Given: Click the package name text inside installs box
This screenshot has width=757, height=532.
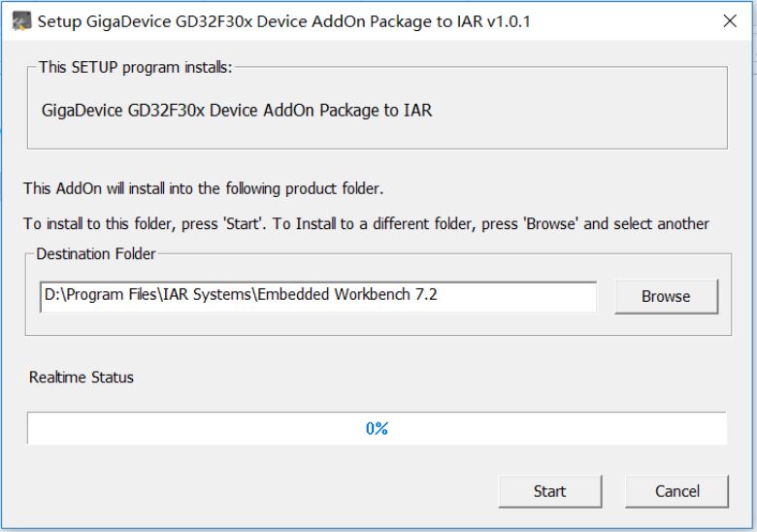Looking at the screenshot, I should pyautogui.click(x=237, y=111).
